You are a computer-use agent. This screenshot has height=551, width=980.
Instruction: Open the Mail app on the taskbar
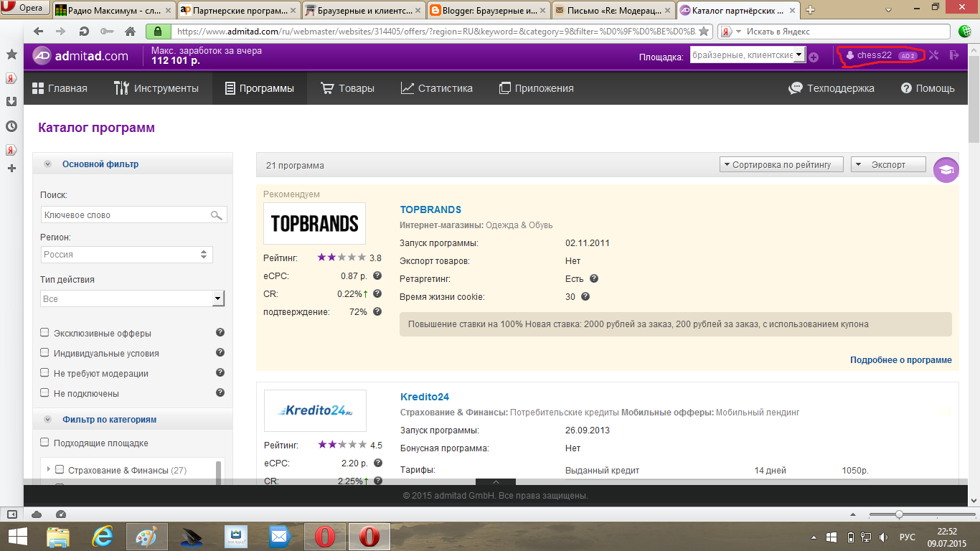click(x=279, y=536)
